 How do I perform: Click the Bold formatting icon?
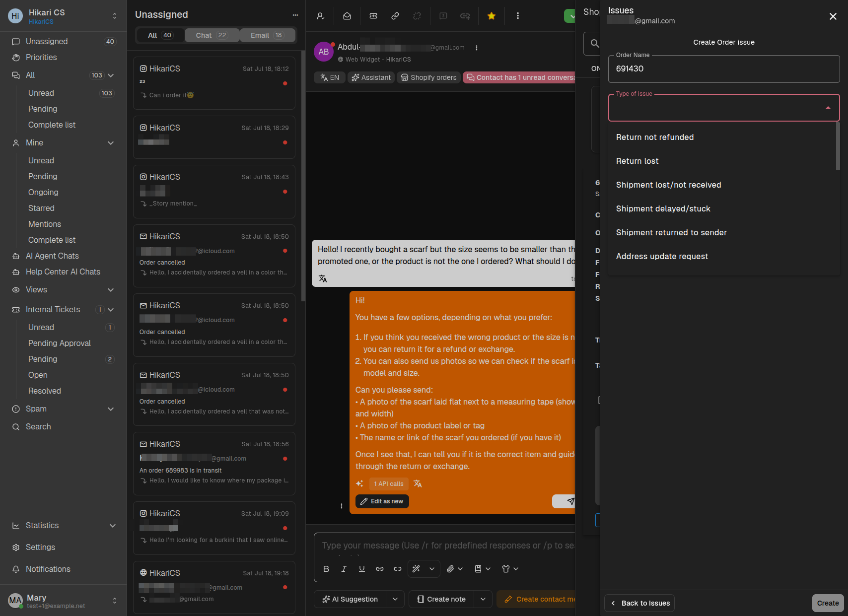[x=326, y=569]
